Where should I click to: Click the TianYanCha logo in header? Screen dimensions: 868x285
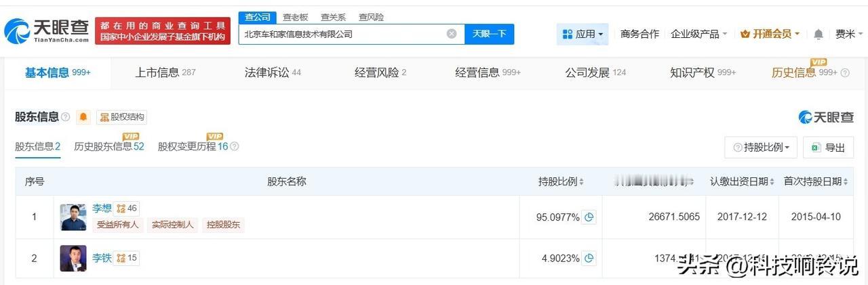click(46, 30)
